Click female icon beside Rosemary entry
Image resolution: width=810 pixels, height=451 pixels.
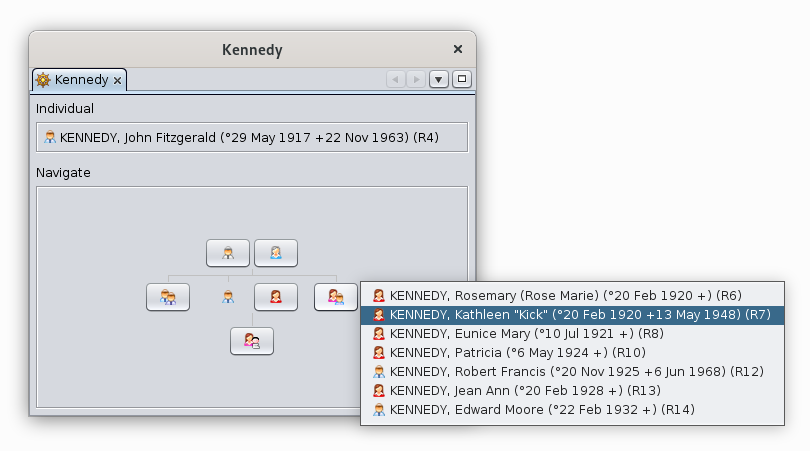pos(379,296)
